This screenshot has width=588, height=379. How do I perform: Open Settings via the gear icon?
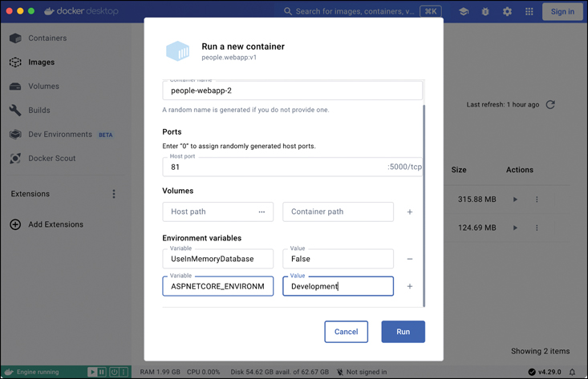[x=507, y=12]
